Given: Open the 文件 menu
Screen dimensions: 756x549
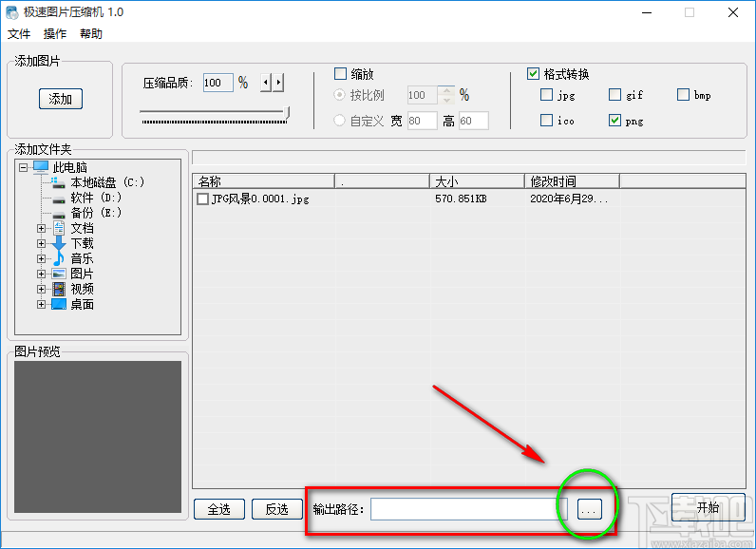Looking at the screenshot, I should [19, 34].
